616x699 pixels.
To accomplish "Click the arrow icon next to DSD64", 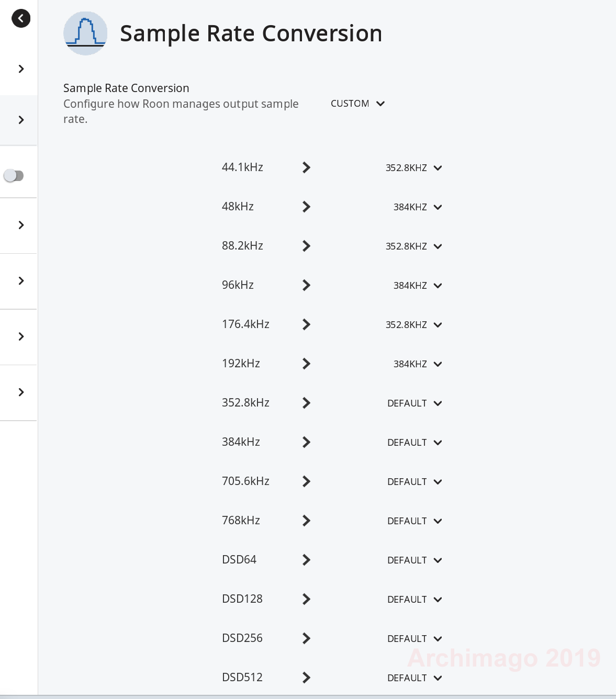I will (x=307, y=560).
